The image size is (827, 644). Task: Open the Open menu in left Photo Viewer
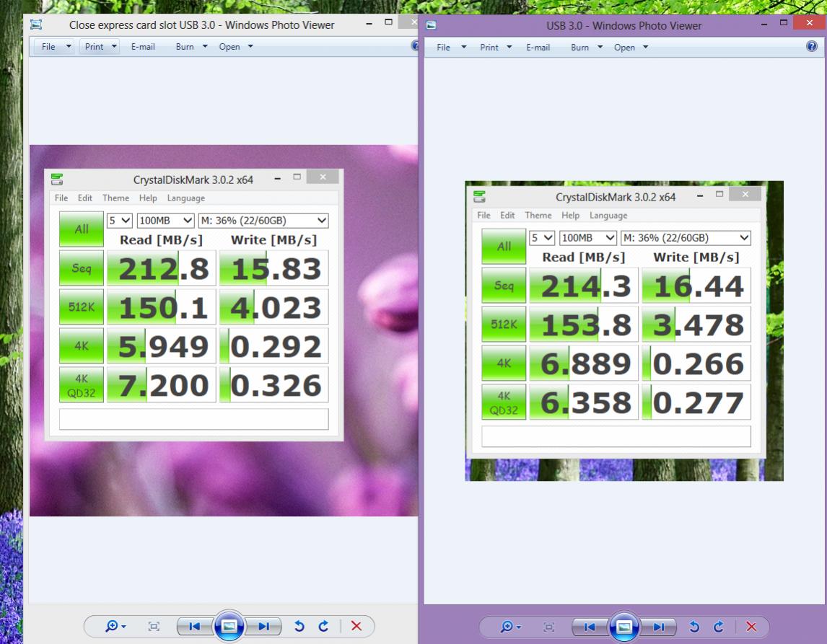[236, 46]
